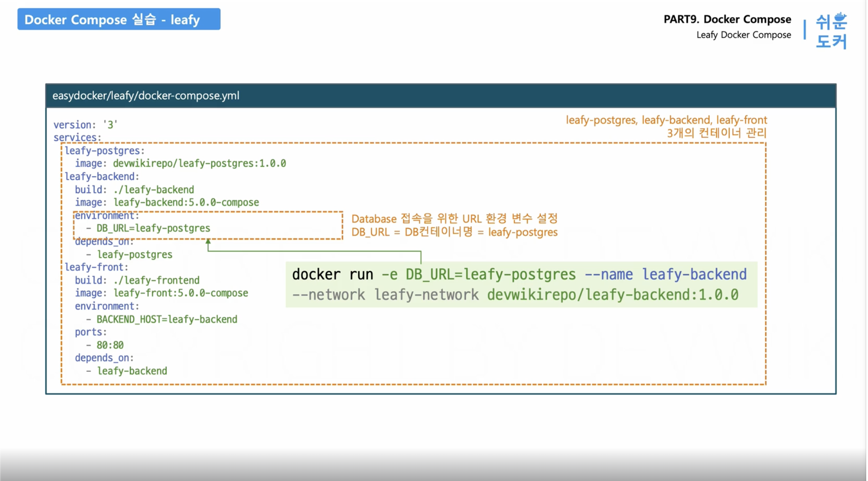The height and width of the screenshot is (481, 868).
Task: Click '--name leafy-backend' in the docker command
Action: (x=666, y=275)
